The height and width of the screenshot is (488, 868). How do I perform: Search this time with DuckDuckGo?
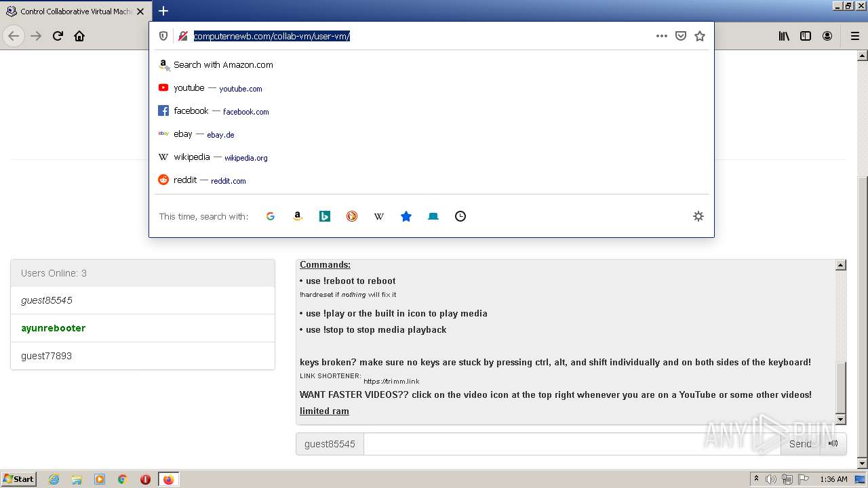tap(352, 216)
